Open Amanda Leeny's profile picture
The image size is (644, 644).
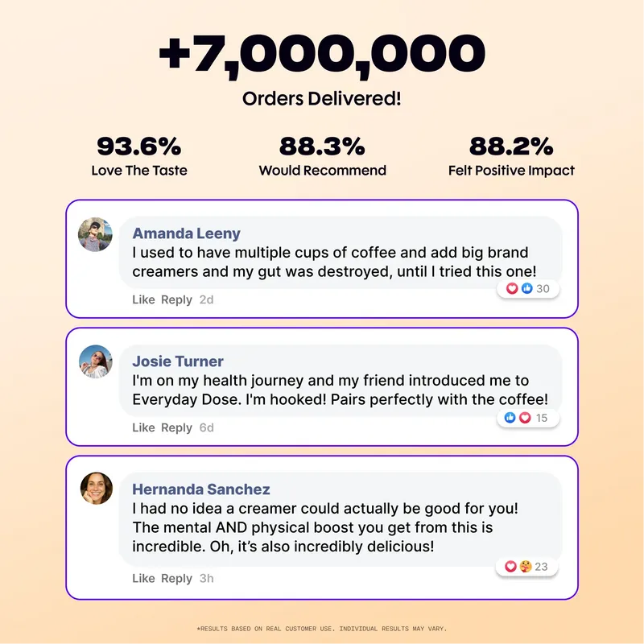click(95, 234)
